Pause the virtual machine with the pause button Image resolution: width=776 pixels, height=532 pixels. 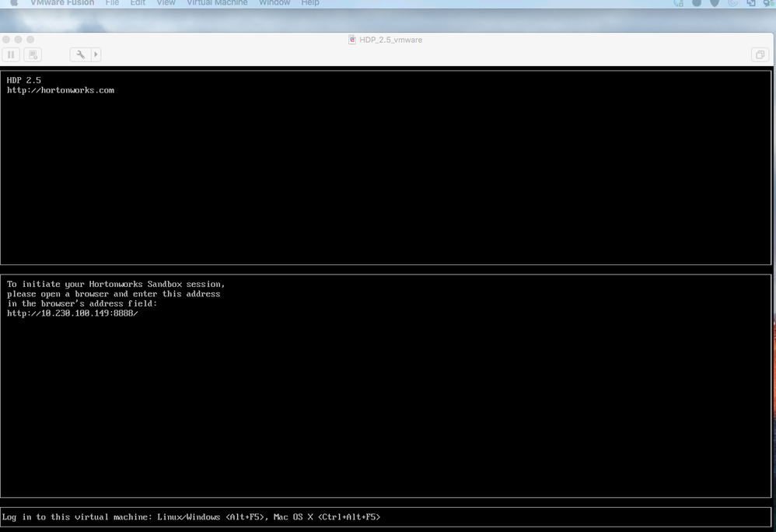11,54
